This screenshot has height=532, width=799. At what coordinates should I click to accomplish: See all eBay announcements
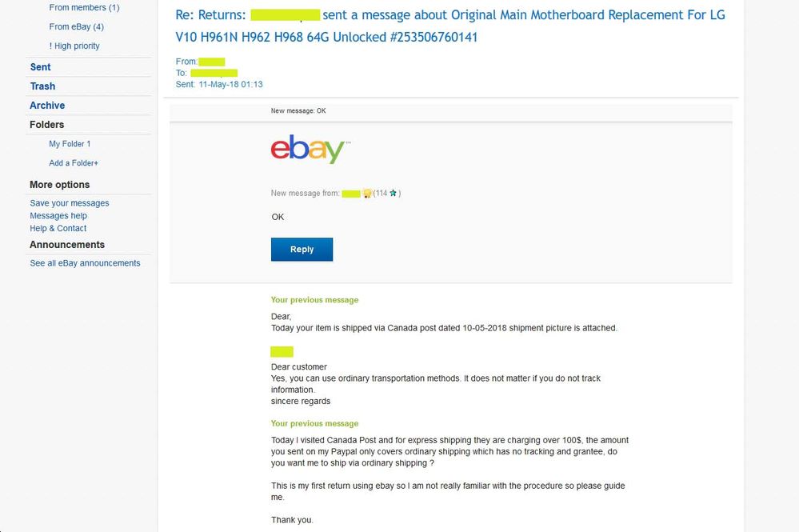click(x=85, y=263)
